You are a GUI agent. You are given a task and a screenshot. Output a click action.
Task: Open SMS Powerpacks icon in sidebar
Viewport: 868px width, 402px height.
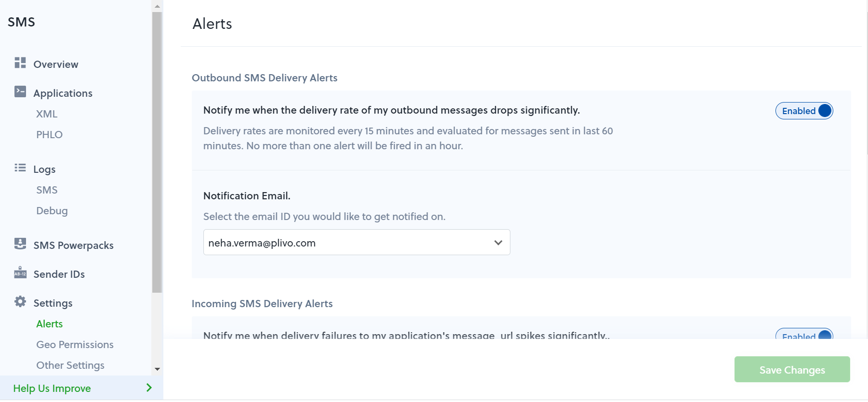click(20, 244)
